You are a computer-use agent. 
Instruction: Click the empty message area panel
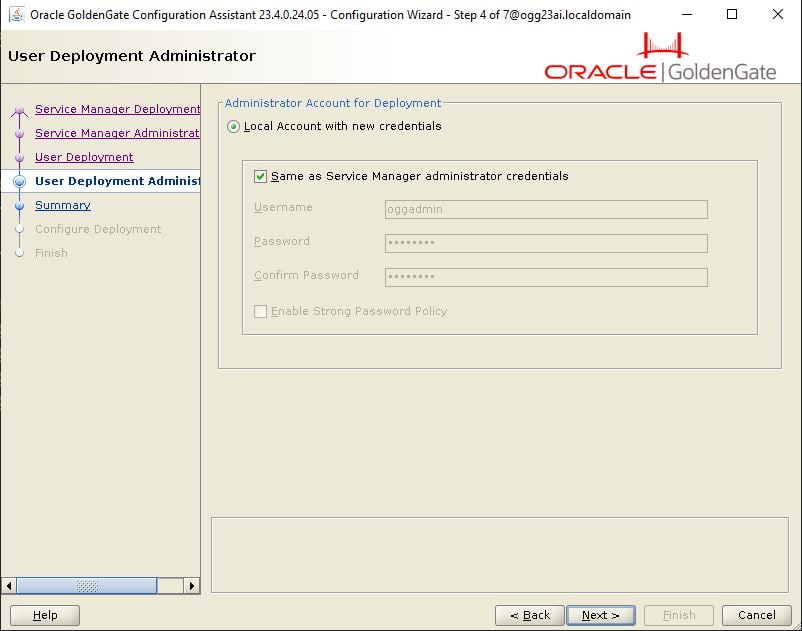coord(500,555)
